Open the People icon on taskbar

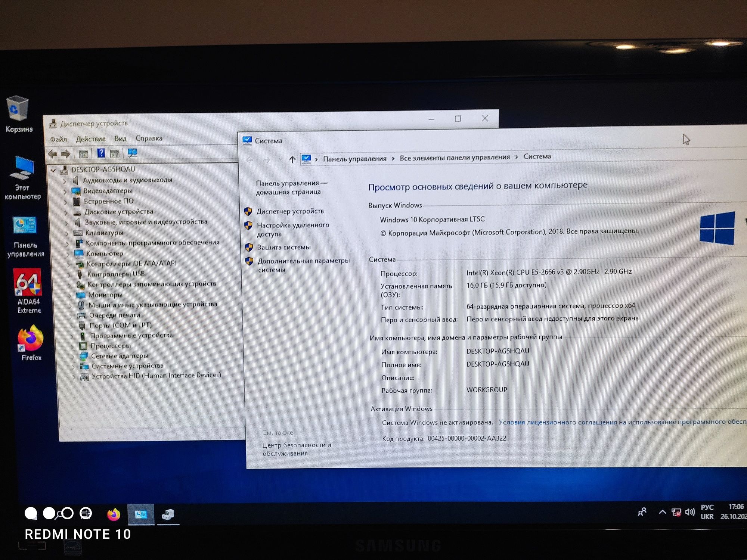[x=642, y=512]
